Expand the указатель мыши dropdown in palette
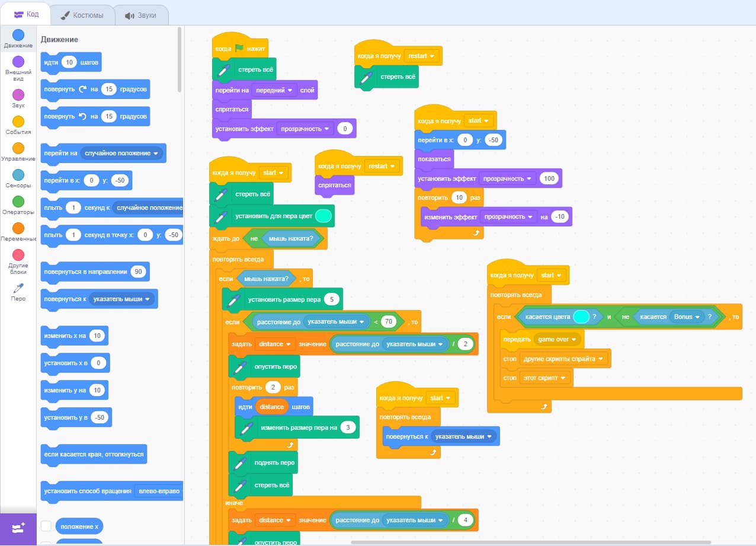This screenshot has width=756, height=546. tap(123, 299)
